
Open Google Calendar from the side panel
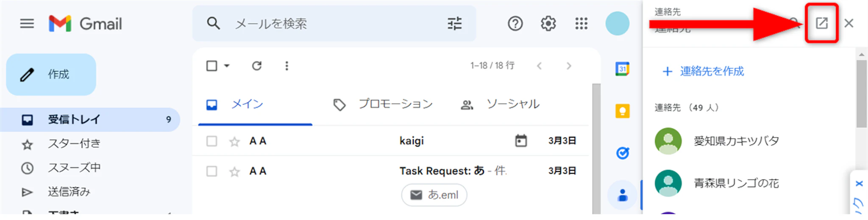[622, 69]
